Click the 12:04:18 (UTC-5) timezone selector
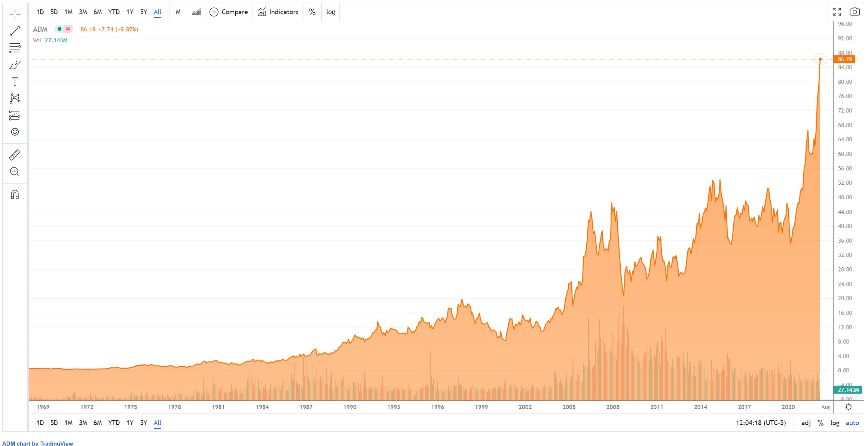 click(x=761, y=423)
